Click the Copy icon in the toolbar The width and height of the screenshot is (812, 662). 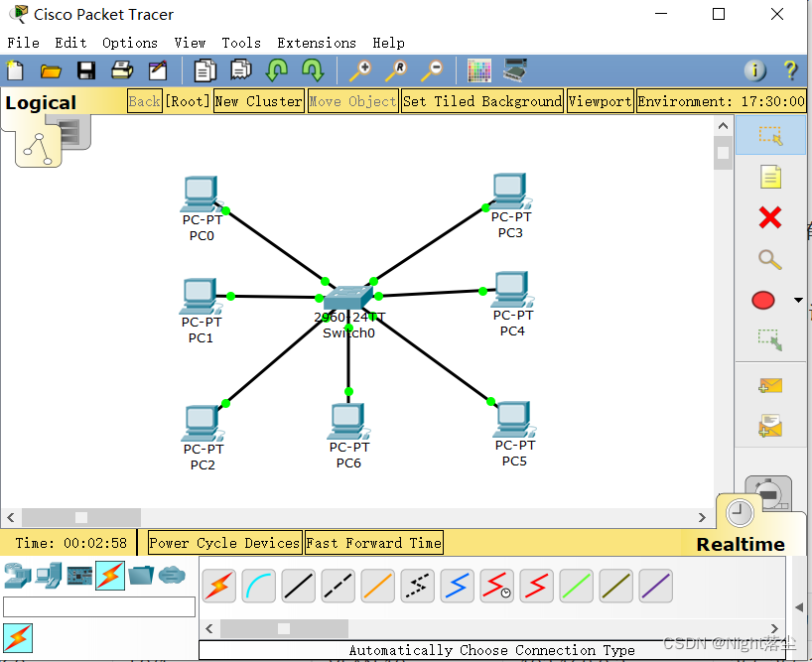205,70
